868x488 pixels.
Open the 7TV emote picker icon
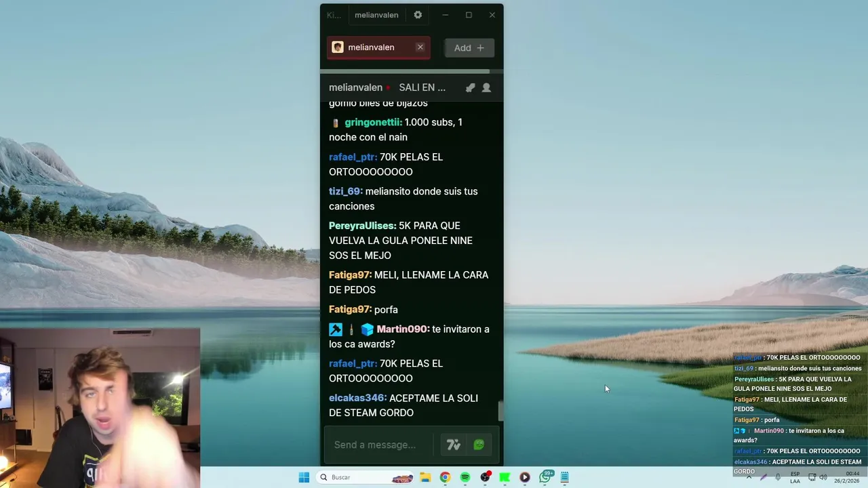click(x=454, y=445)
